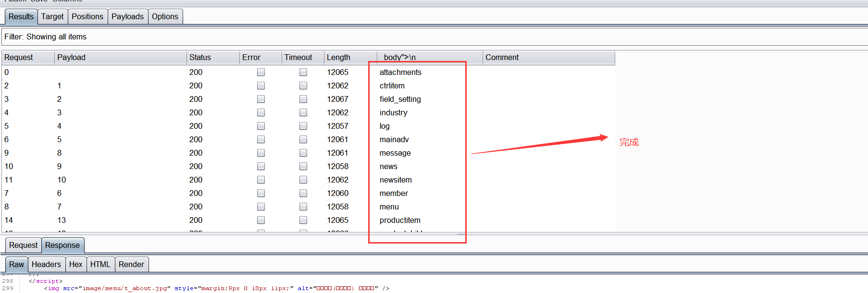868x293 pixels.
Task: Open the Target tab
Action: (x=52, y=16)
